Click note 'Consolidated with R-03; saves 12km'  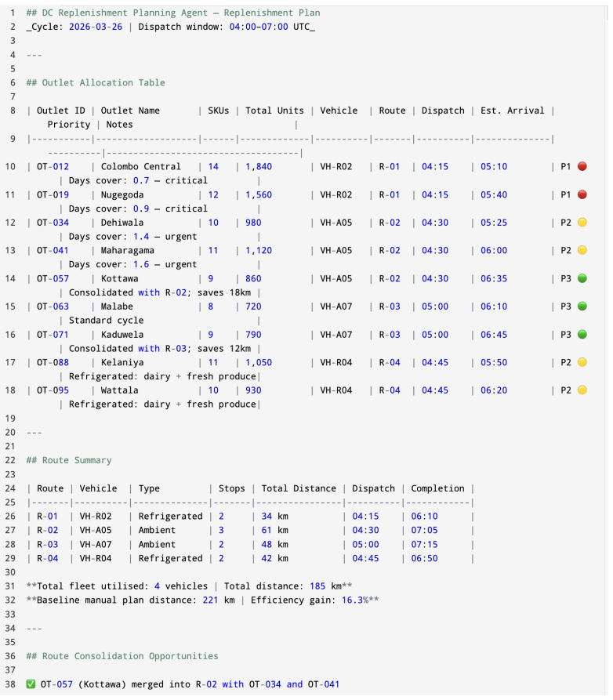(159, 348)
